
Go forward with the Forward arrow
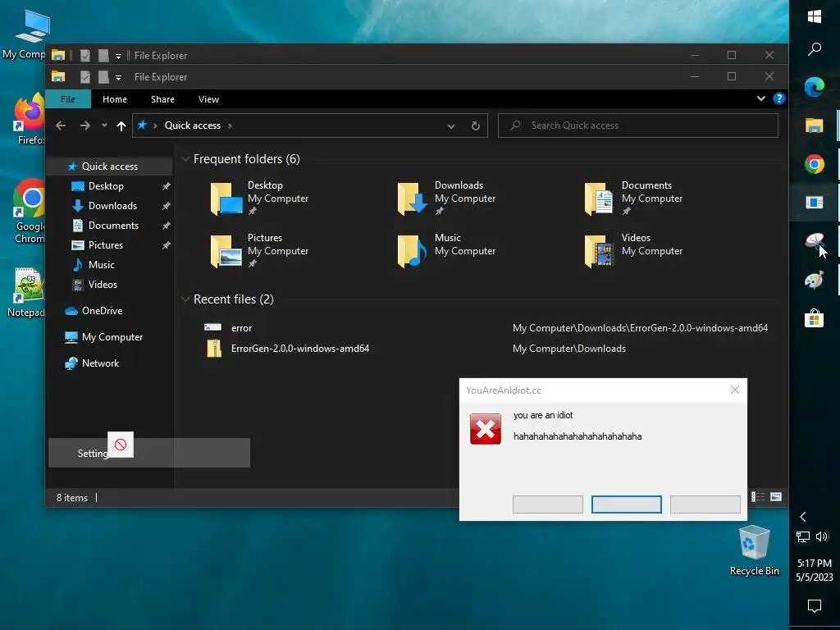tap(85, 126)
